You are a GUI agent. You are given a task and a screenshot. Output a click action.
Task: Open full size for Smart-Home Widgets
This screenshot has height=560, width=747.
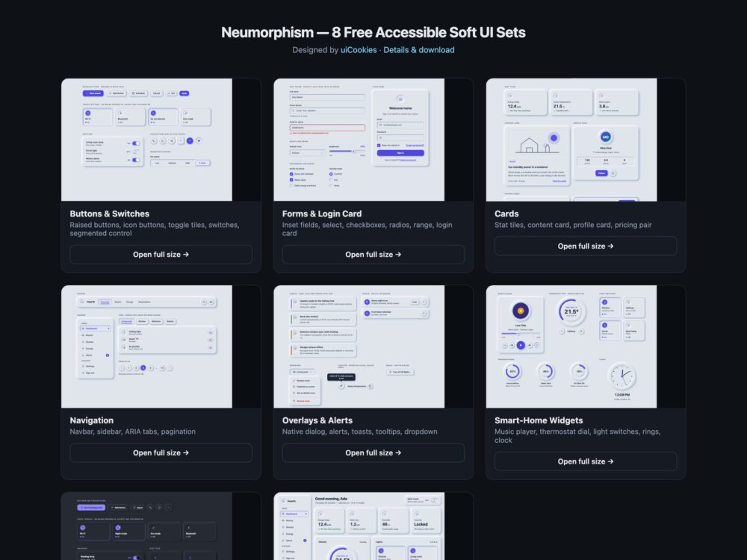pyautogui.click(x=586, y=461)
